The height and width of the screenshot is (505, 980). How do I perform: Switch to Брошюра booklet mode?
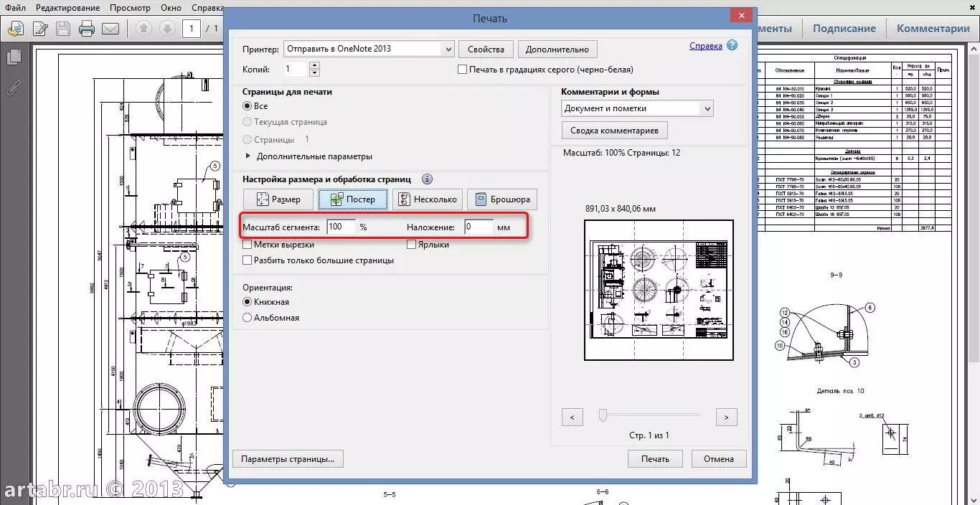click(502, 199)
